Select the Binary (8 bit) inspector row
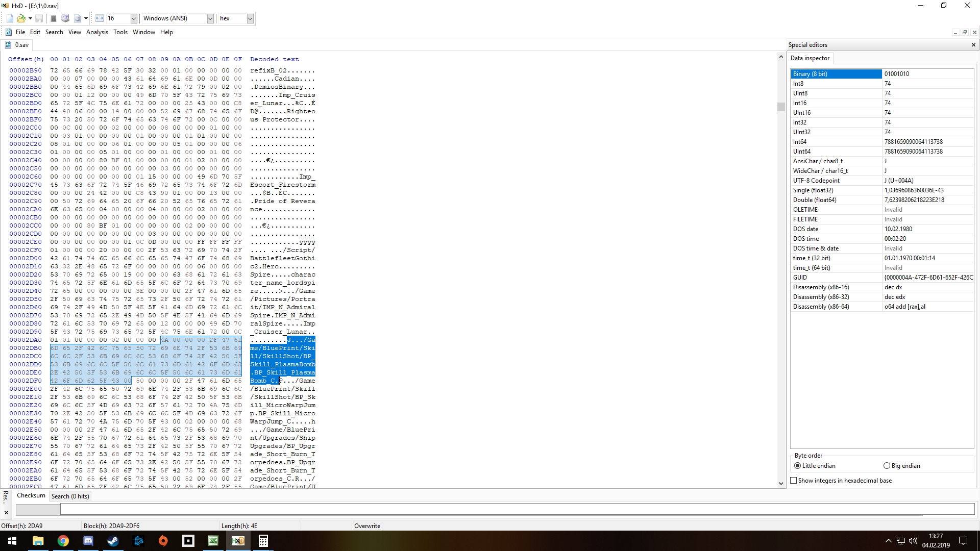This screenshot has width=980, height=551. pos(836,74)
